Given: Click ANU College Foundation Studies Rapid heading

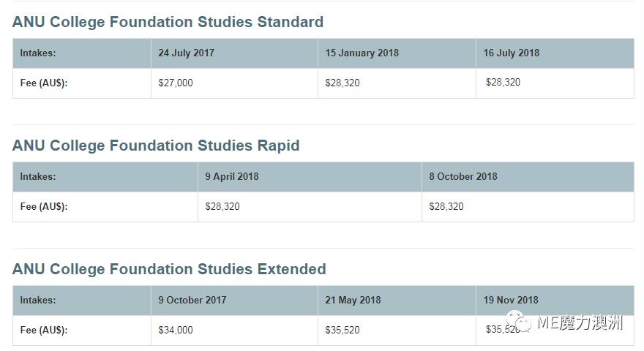Looking at the screenshot, I should click(x=156, y=146).
